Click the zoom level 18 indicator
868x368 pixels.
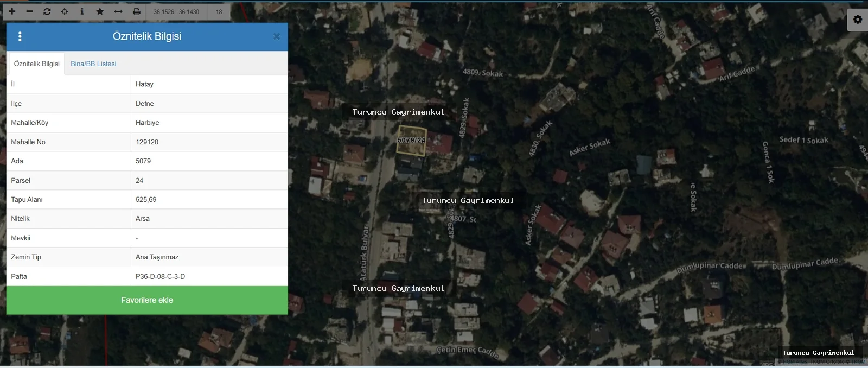click(x=219, y=12)
